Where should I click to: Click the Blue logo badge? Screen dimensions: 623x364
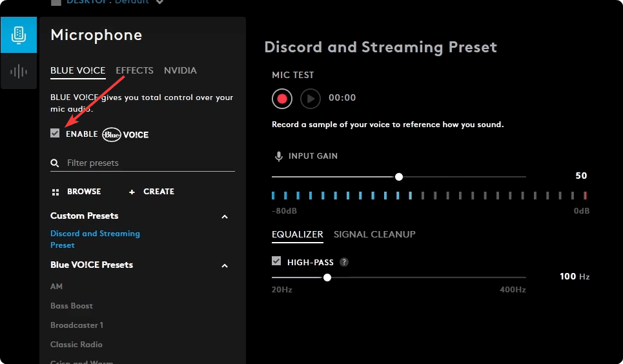pyautogui.click(x=112, y=135)
